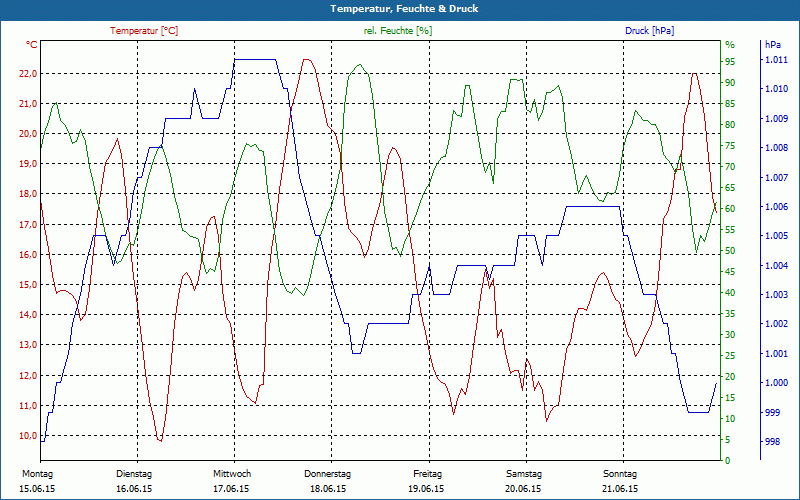Viewport: 800px width, 500px height.
Task: Click the "1.008" pressure axis value
Action: [x=776, y=148]
